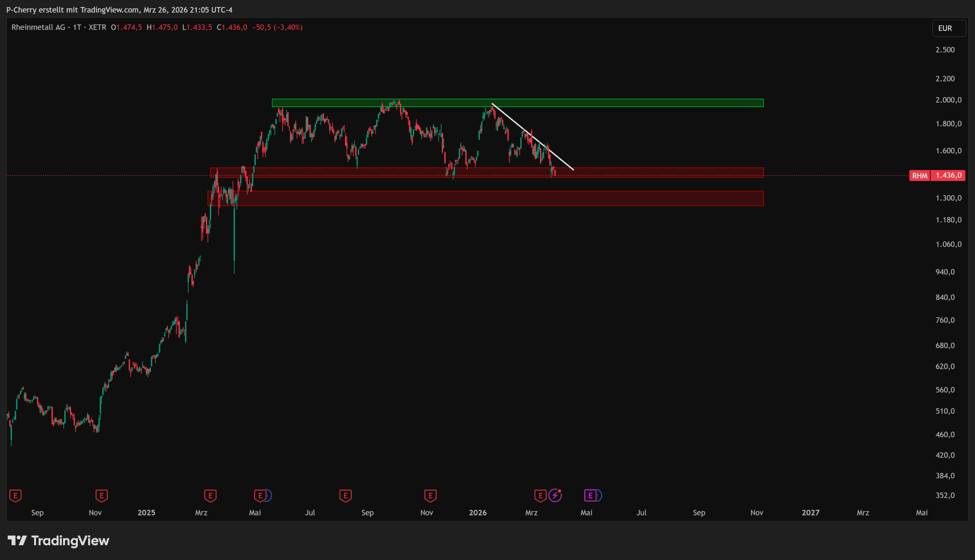Image resolution: width=975 pixels, height=560 pixels.
Task: Click the 2.000,0 price axis label
Action: [948, 100]
